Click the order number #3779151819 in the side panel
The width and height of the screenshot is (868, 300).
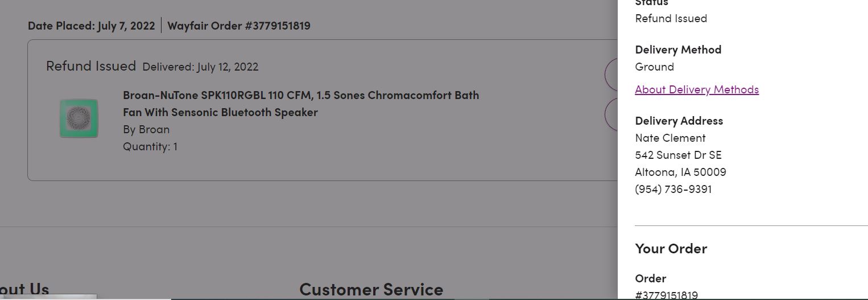point(667,295)
